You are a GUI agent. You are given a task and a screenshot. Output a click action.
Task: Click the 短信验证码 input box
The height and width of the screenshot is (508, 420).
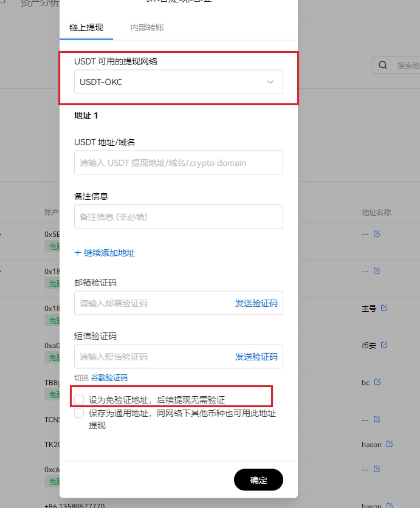pos(152,357)
